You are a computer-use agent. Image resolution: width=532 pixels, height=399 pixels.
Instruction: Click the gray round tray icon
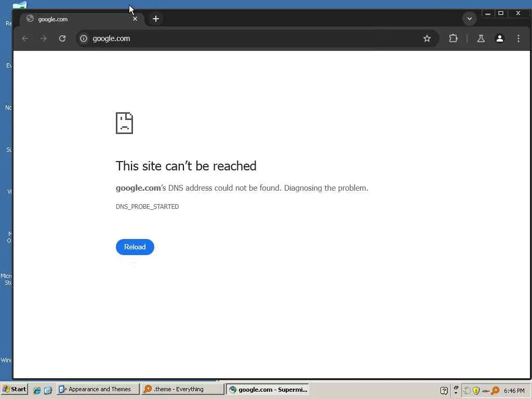pyautogui.click(x=467, y=391)
